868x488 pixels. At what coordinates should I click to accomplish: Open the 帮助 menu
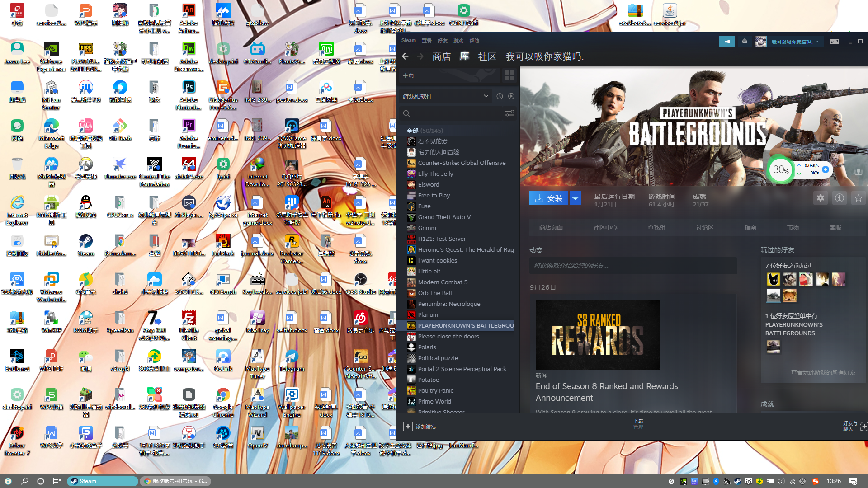[474, 41]
